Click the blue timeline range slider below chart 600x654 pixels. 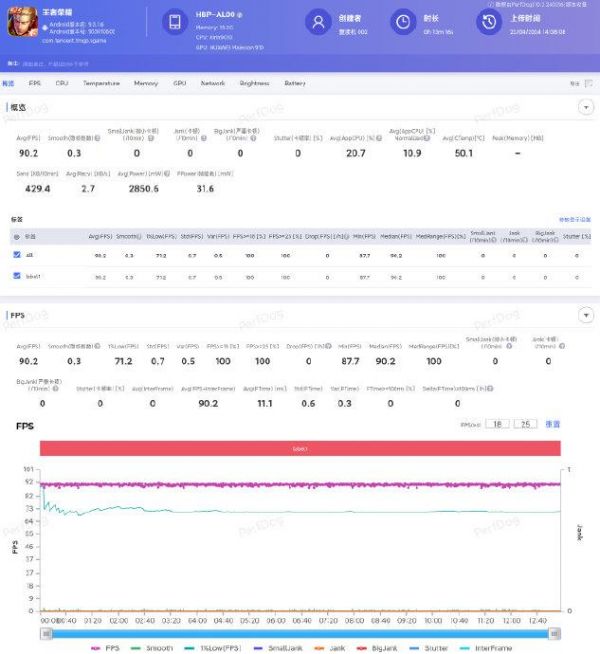(300, 633)
